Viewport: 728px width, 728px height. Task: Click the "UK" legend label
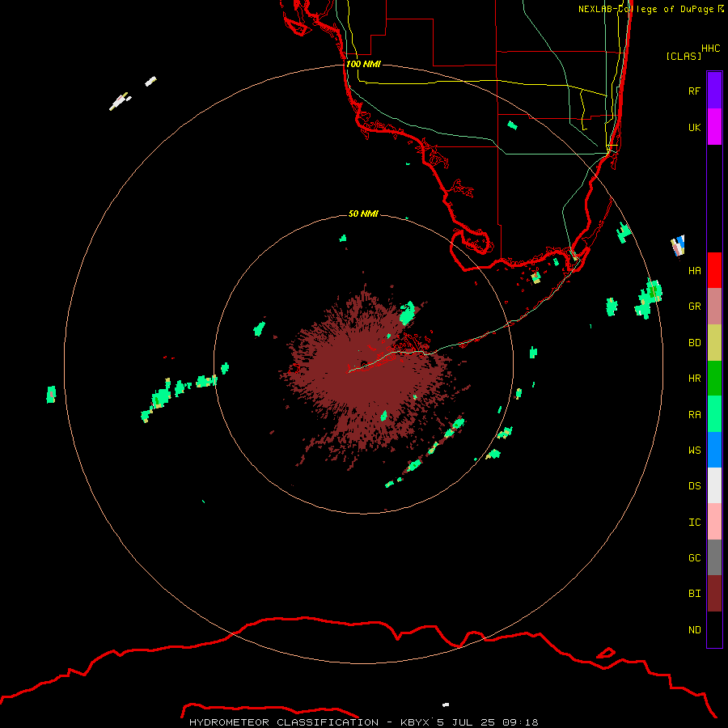tap(694, 127)
